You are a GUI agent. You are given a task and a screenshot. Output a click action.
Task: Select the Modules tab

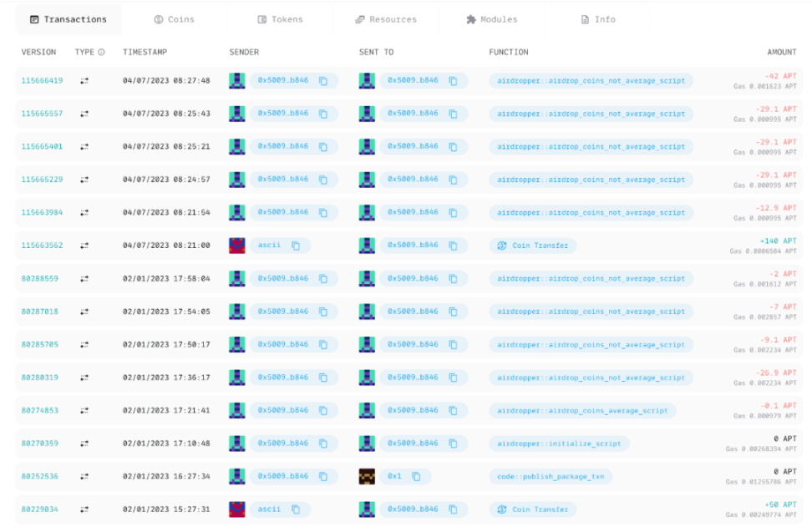(491, 19)
